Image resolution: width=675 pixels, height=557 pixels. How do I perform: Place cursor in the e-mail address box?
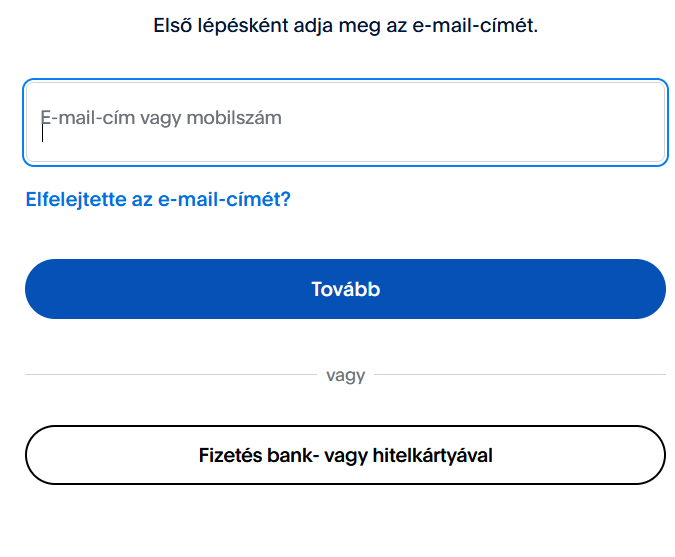(345, 122)
